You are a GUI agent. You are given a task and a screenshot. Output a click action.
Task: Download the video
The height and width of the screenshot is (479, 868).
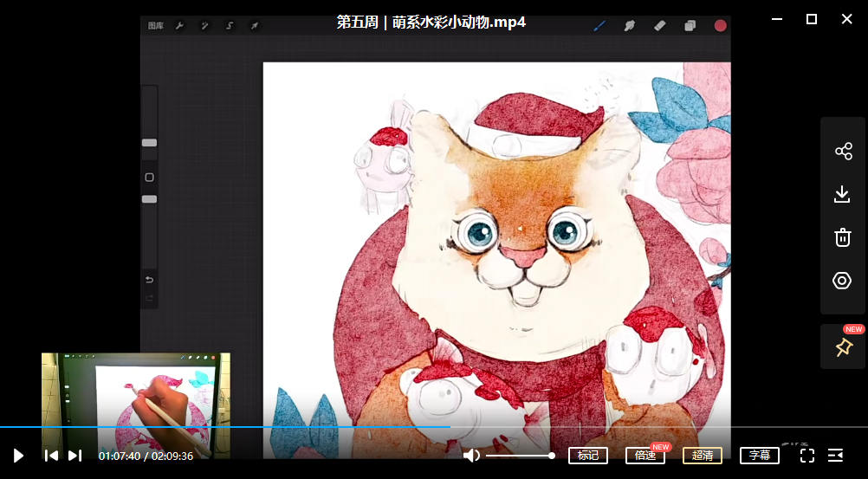(x=843, y=194)
